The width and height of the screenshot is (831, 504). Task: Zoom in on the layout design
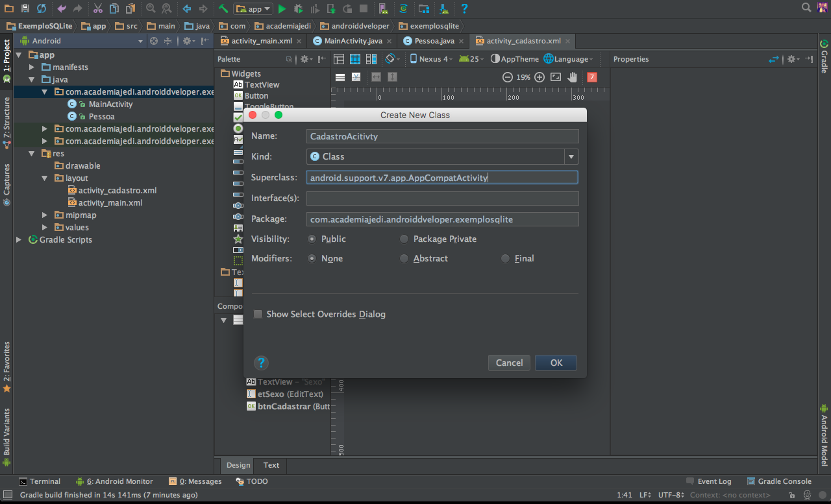pos(540,77)
